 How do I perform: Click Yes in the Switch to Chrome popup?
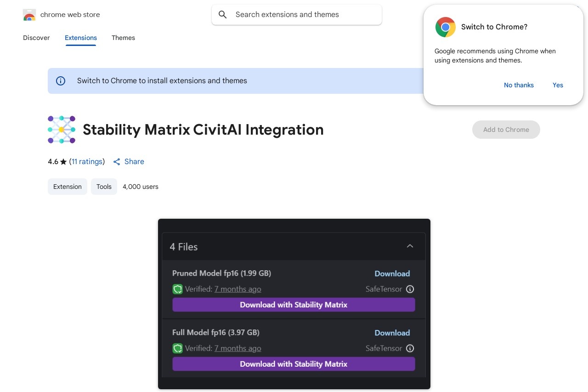(x=558, y=85)
